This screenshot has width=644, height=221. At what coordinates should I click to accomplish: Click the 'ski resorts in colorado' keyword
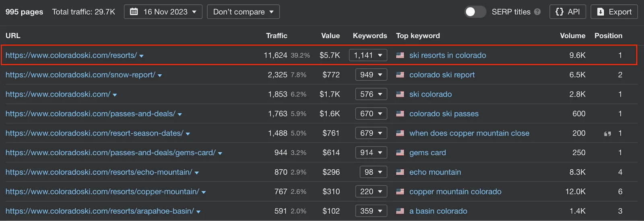coord(448,55)
